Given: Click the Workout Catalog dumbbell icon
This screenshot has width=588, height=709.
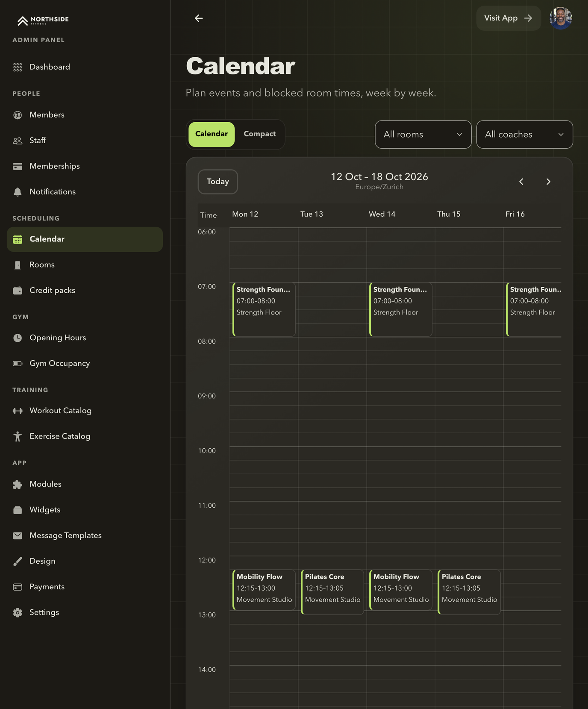Looking at the screenshot, I should pyautogui.click(x=18, y=411).
